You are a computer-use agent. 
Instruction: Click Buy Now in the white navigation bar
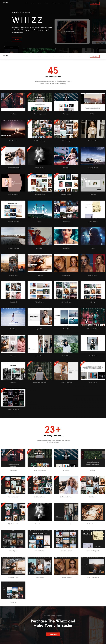coord(95,56)
